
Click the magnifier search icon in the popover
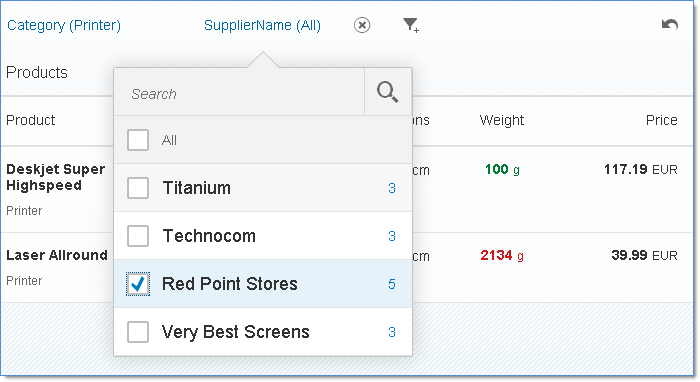pos(388,92)
